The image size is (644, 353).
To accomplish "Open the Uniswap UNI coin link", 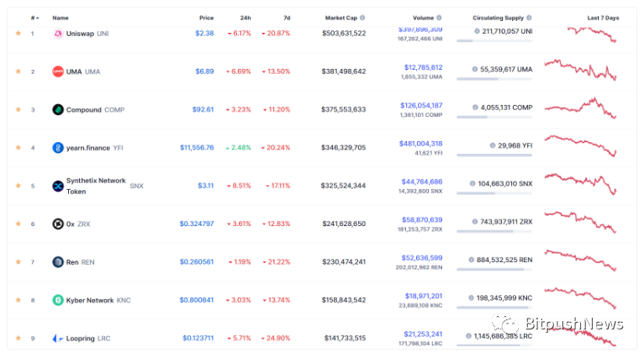I will pyautogui.click(x=87, y=34).
